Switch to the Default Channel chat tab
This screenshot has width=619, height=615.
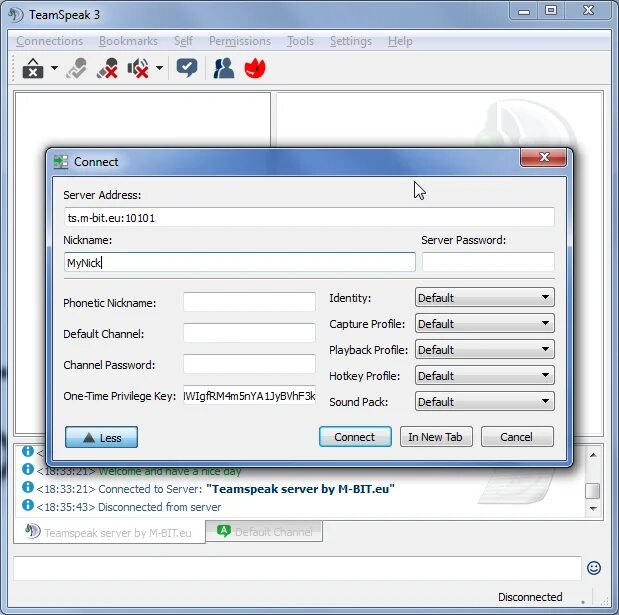[264, 532]
